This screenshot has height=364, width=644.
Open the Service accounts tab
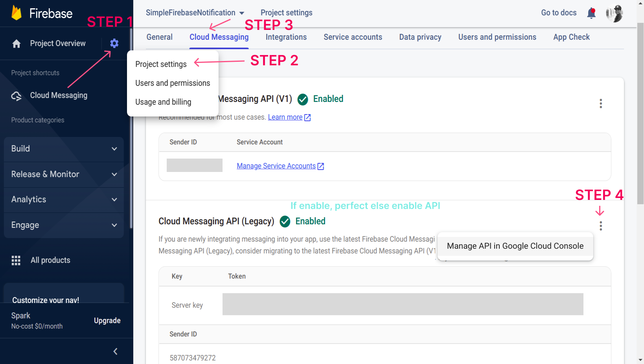point(353,37)
